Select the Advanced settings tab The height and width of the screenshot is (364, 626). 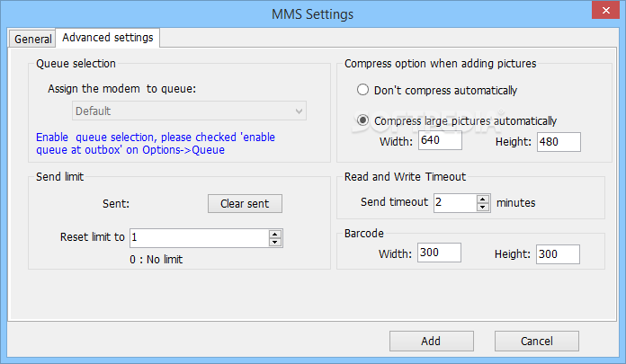[108, 38]
